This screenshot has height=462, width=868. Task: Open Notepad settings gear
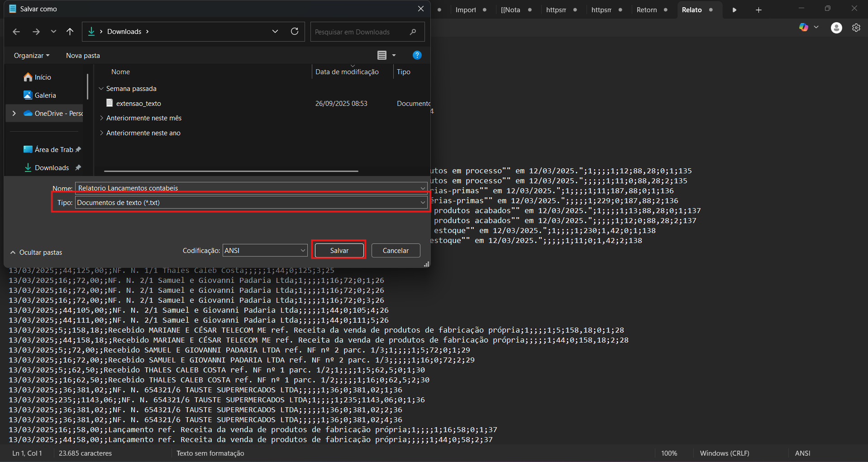(856, 28)
